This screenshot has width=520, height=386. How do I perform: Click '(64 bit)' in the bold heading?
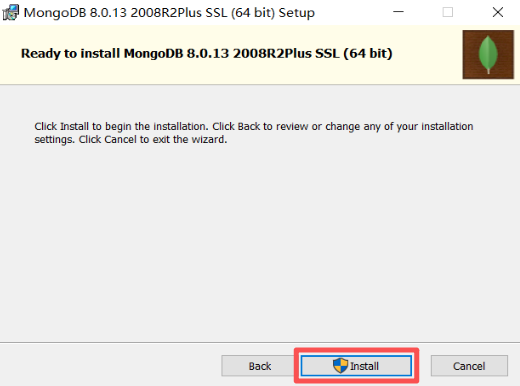[x=368, y=54]
